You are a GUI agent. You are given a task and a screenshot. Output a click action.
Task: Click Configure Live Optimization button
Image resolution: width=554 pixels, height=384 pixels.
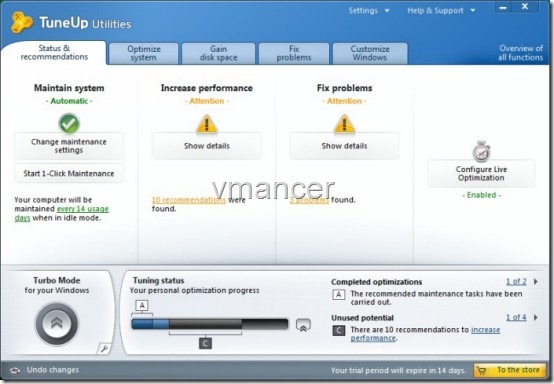click(481, 173)
